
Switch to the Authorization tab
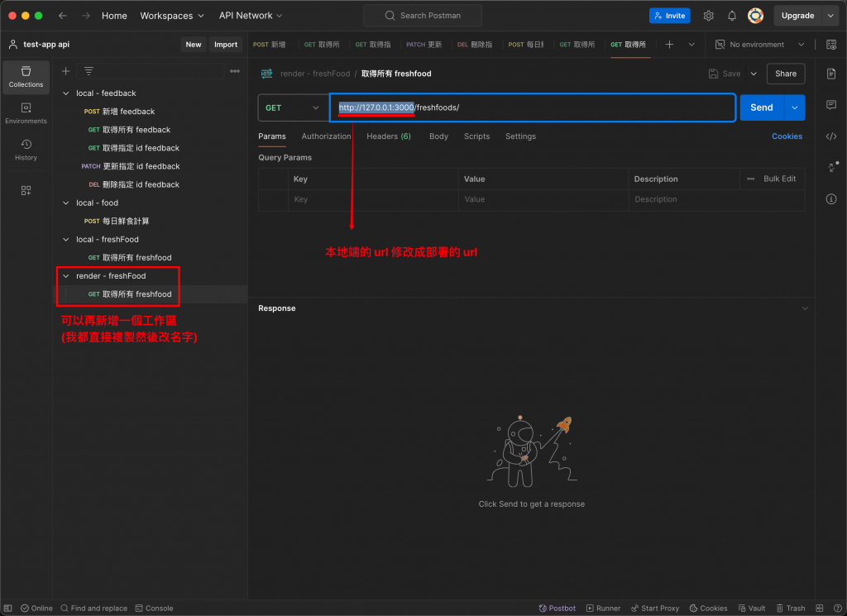pyautogui.click(x=326, y=136)
